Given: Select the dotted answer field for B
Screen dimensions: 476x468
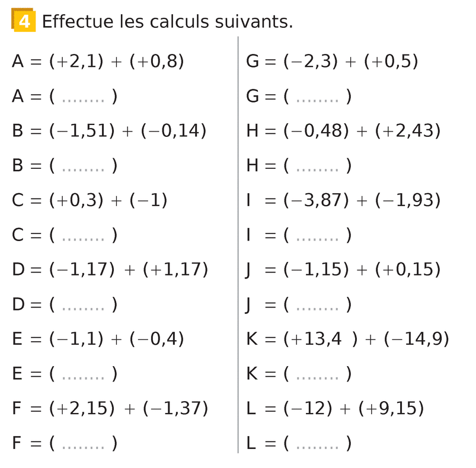Looking at the screenshot, I should (x=83, y=166).
